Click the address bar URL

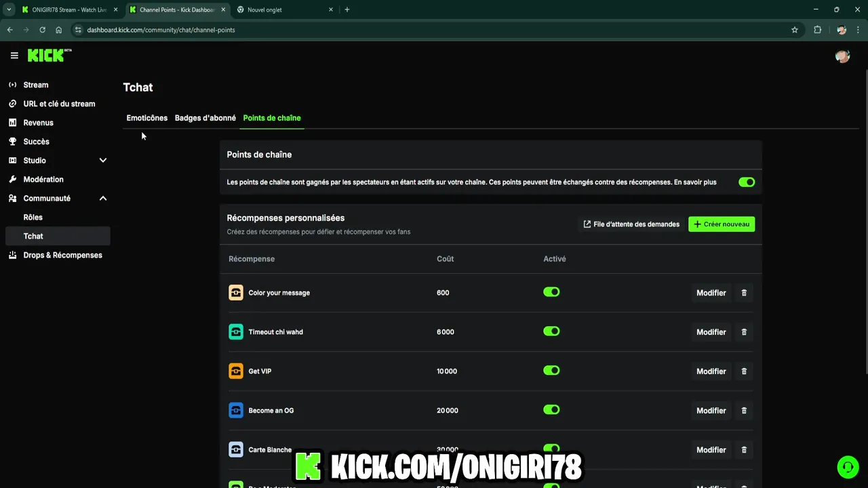(x=161, y=30)
